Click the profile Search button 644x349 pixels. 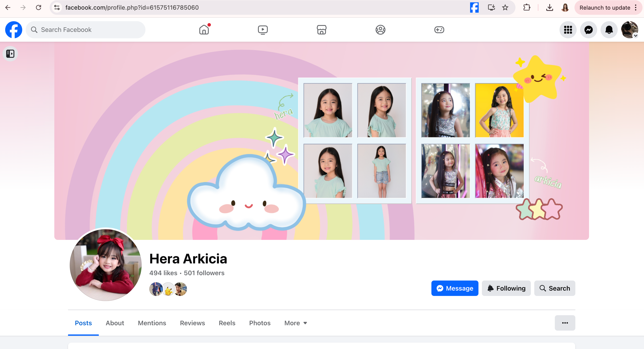pyautogui.click(x=555, y=288)
